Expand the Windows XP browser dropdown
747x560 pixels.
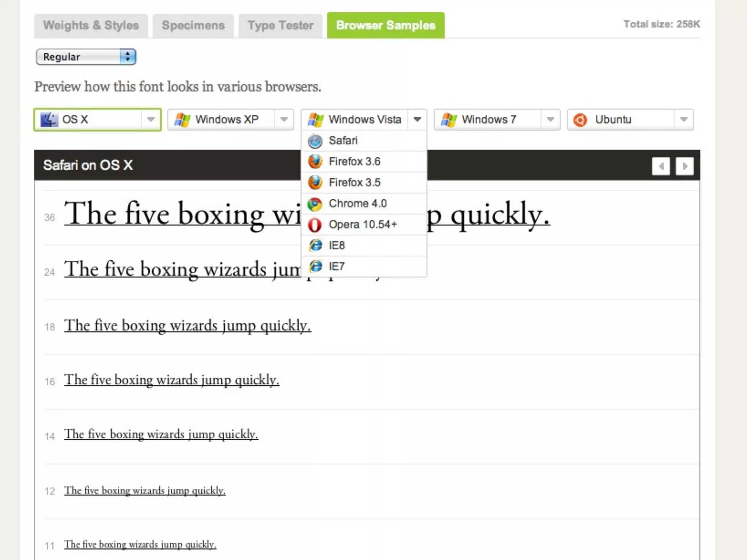coord(284,119)
